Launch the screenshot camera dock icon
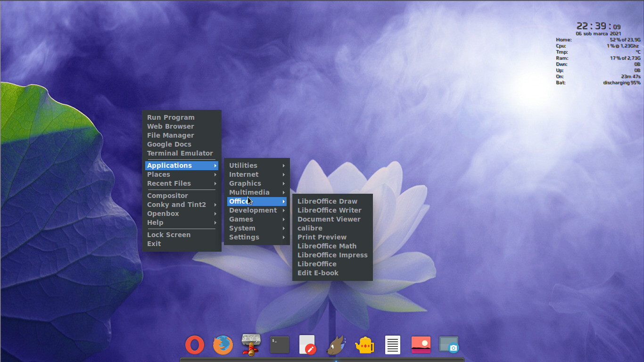This screenshot has width=644, height=362. point(449,345)
